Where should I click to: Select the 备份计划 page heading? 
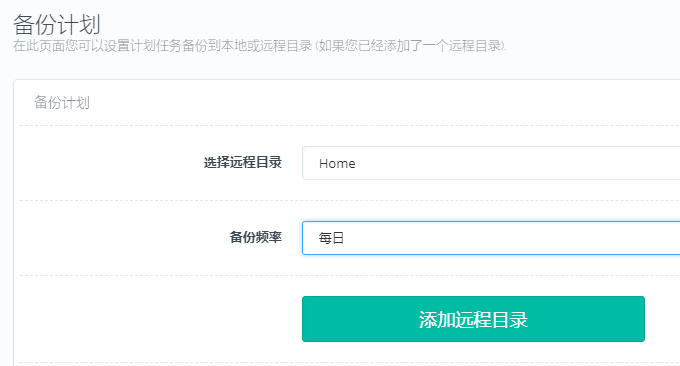(x=57, y=24)
